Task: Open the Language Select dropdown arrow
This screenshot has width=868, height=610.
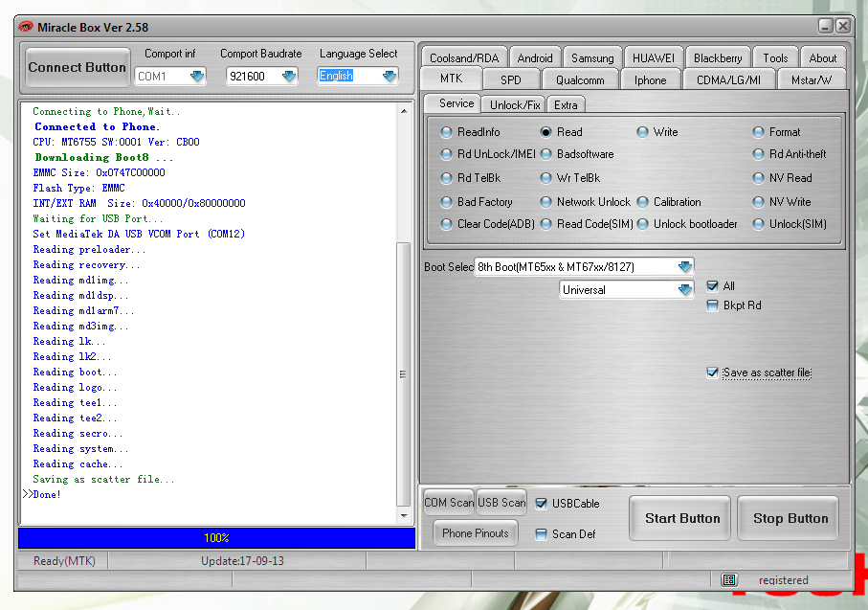Action: 389,76
